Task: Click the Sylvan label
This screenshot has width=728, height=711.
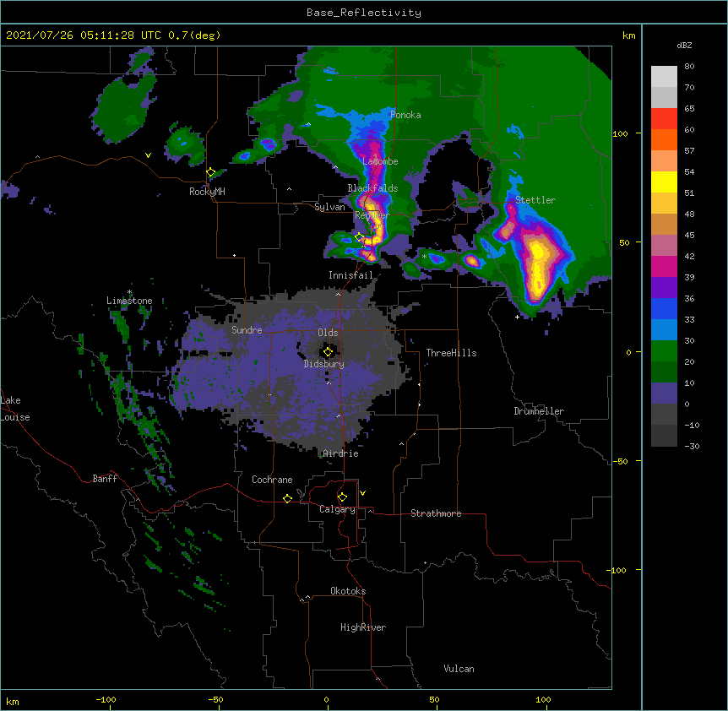Action: click(329, 207)
